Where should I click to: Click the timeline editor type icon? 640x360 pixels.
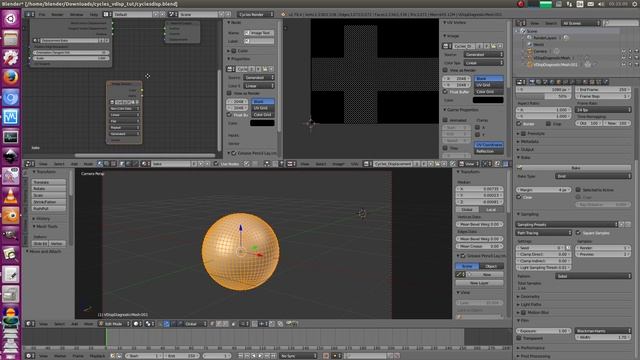point(29,356)
